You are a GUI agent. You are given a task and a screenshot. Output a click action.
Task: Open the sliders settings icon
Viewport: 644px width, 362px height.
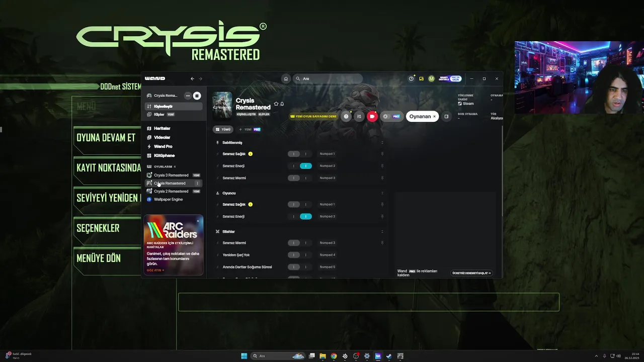[359, 116]
